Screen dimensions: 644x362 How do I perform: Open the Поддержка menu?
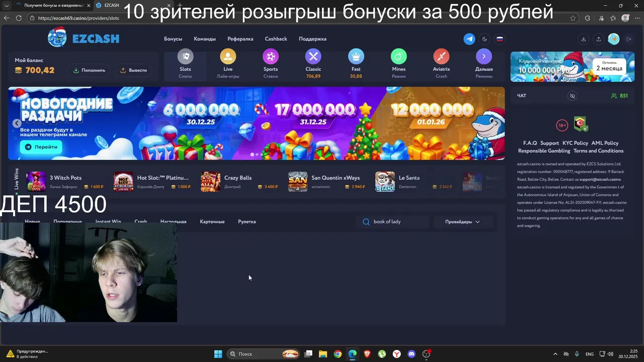click(x=312, y=39)
